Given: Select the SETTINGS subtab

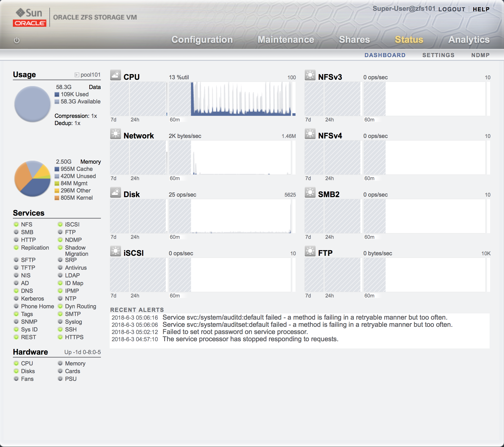Looking at the screenshot, I should click(x=438, y=55).
